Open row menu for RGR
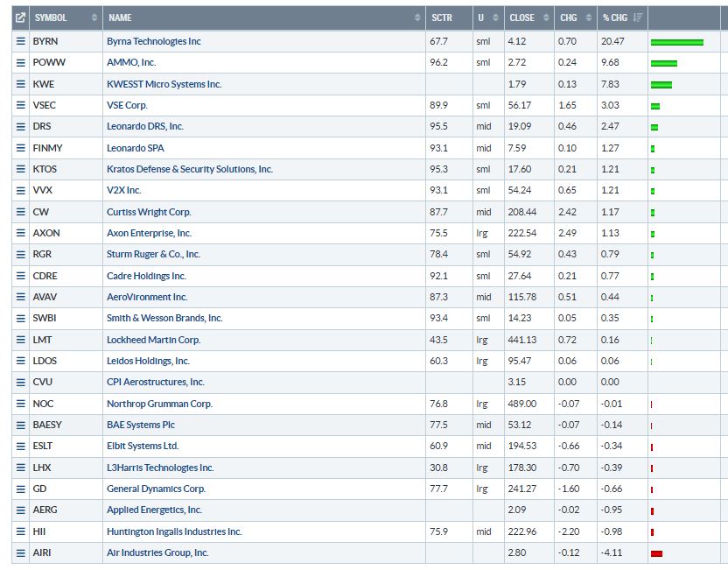The height and width of the screenshot is (570, 728). (x=20, y=255)
